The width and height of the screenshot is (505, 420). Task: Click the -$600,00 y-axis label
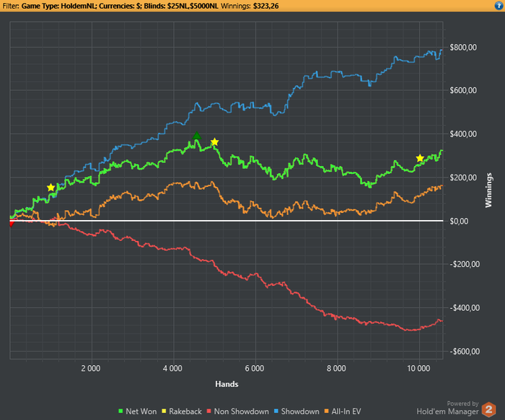[x=465, y=351]
